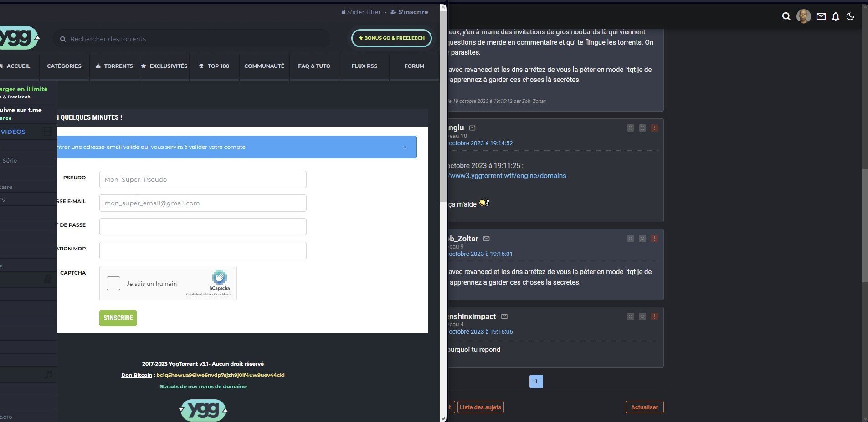Go to the TOP 100 tab
The width and height of the screenshot is (868, 422).
[214, 66]
